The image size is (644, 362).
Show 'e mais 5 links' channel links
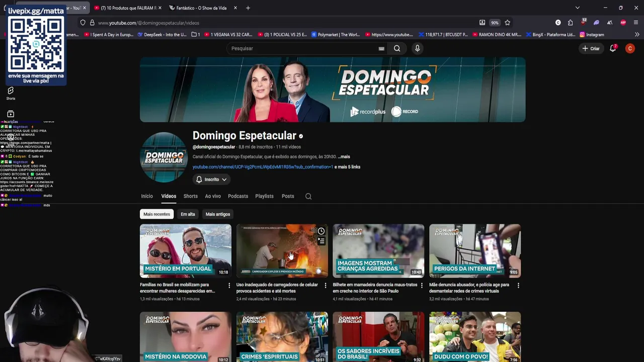tap(347, 167)
